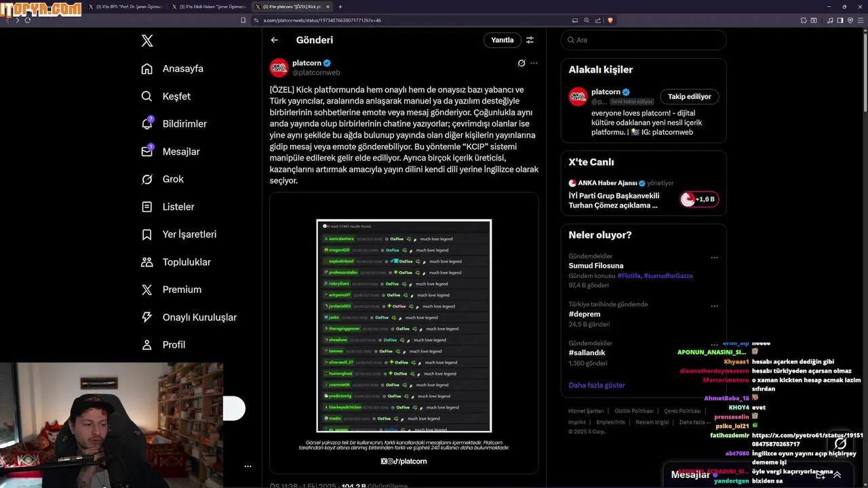Expand Daha fazla footer menu
Viewport: 868px width, 488px height.
(695, 422)
